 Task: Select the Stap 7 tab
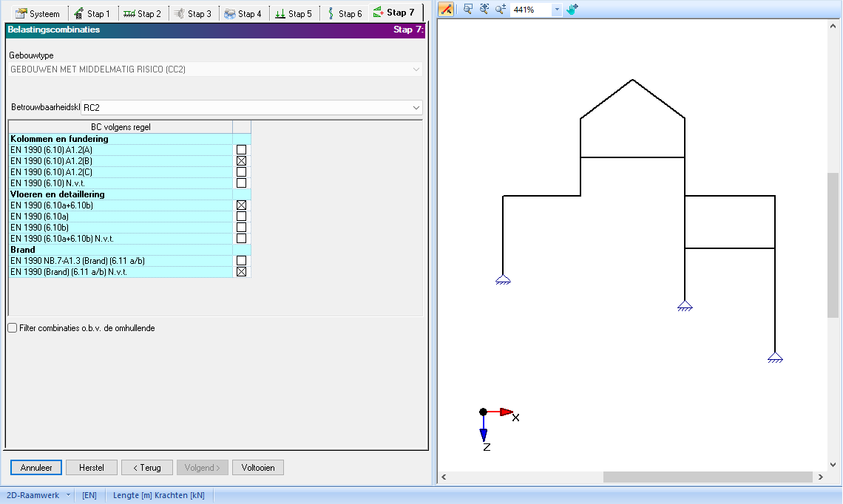(395, 13)
